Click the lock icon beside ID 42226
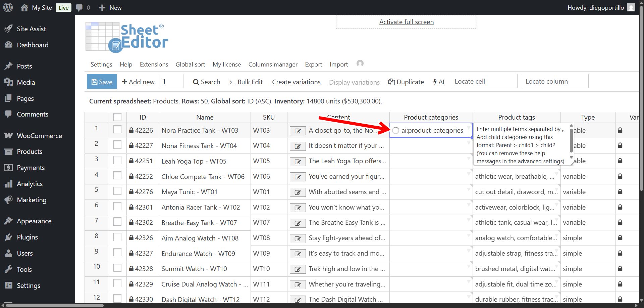The height and width of the screenshot is (308, 644). 131,130
